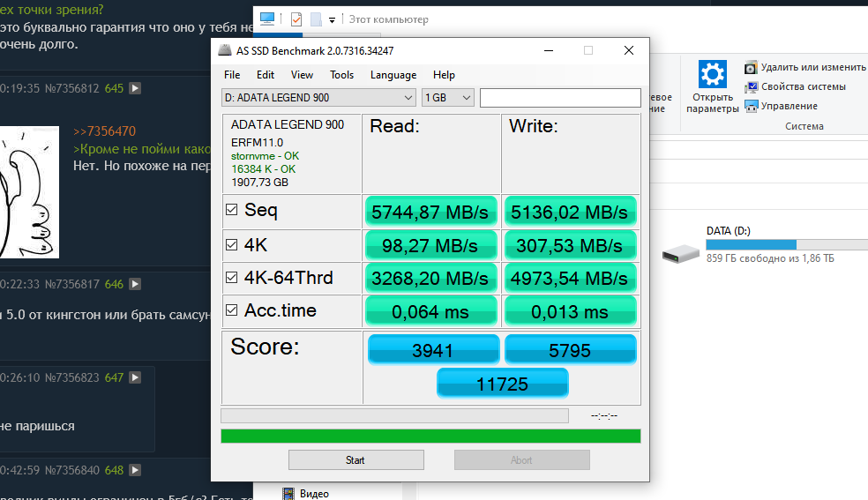Open the drive selection dropdown ADATA LEGEND 900

[x=318, y=97]
